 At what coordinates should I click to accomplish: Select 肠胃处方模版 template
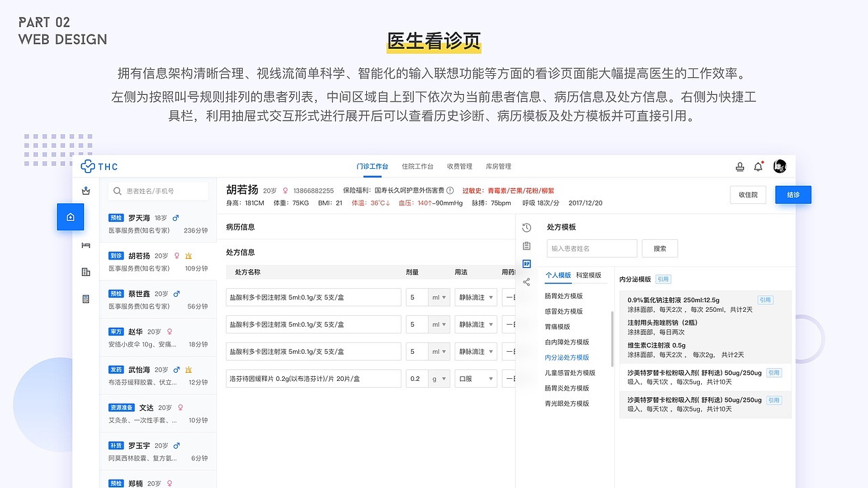[564, 296]
